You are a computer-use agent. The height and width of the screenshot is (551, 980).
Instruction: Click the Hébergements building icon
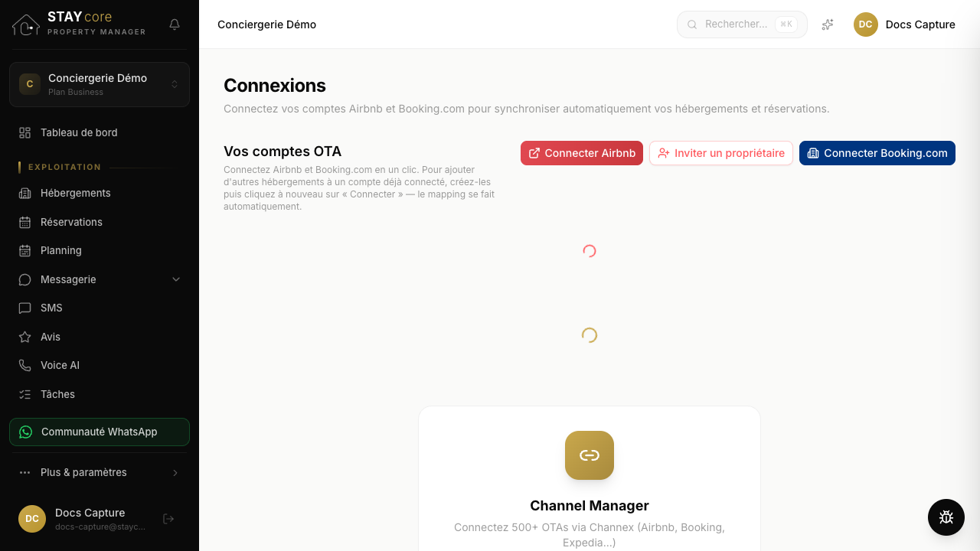[x=24, y=193]
